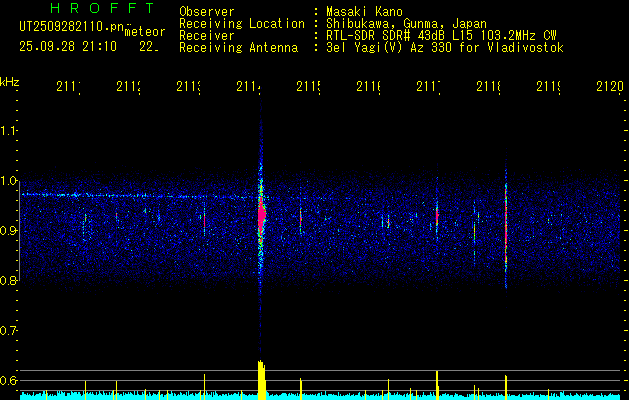Click the 2120 time axis label
This screenshot has width=629, height=400.
click(x=610, y=87)
